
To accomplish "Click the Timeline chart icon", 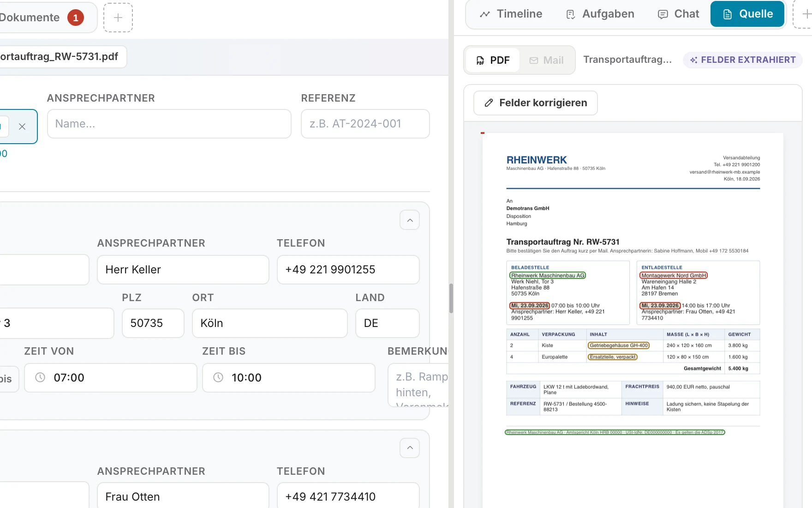I will (x=485, y=14).
